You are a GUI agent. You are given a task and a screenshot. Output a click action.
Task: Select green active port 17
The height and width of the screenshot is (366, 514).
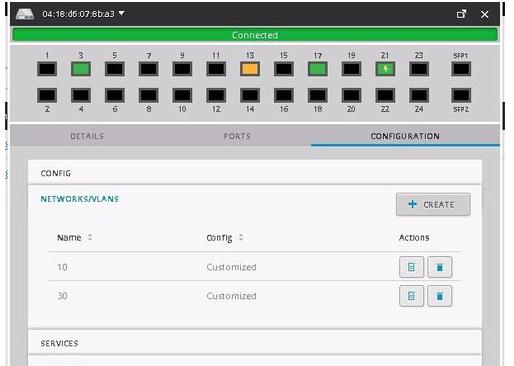coord(318,69)
